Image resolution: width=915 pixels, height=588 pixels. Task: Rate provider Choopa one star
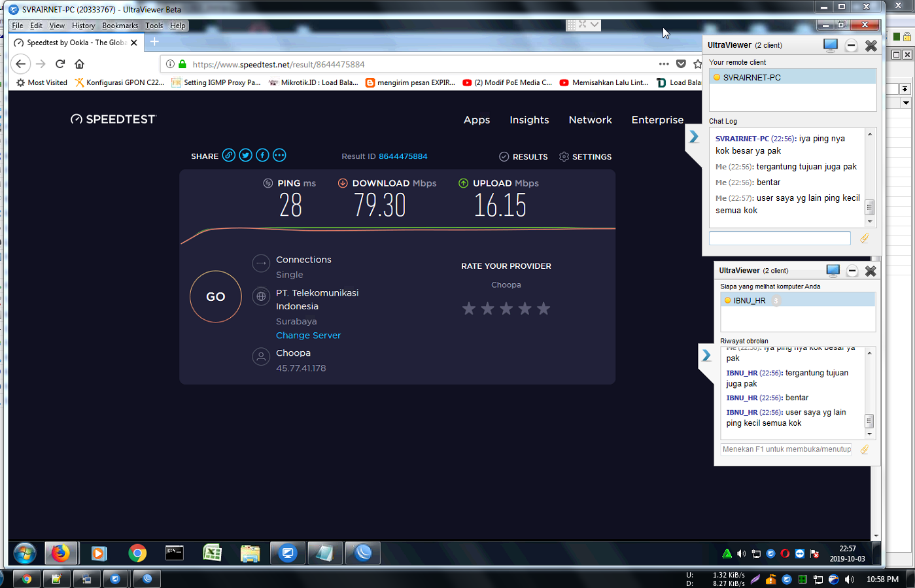pos(469,309)
